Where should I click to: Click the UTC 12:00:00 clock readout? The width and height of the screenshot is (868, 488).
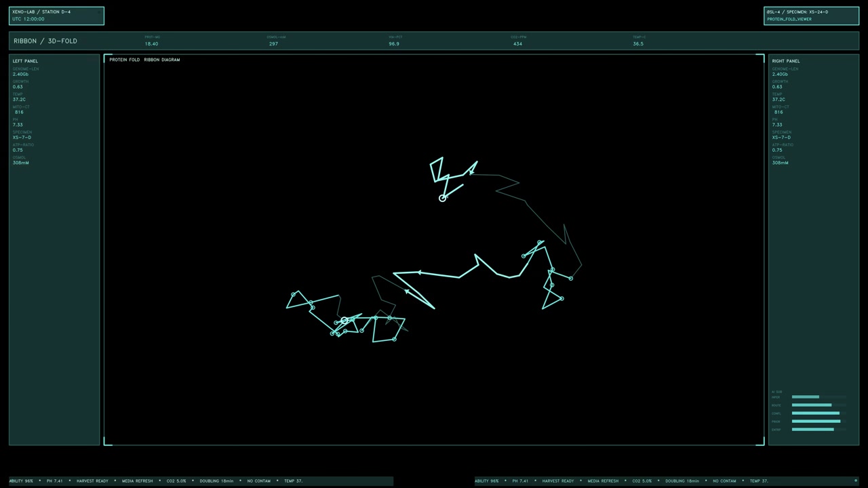[x=28, y=19]
